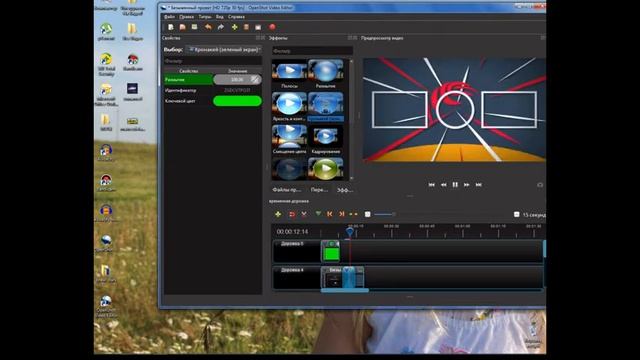Open the Правка menu
This screenshot has width=640, height=360.
(187, 17)
